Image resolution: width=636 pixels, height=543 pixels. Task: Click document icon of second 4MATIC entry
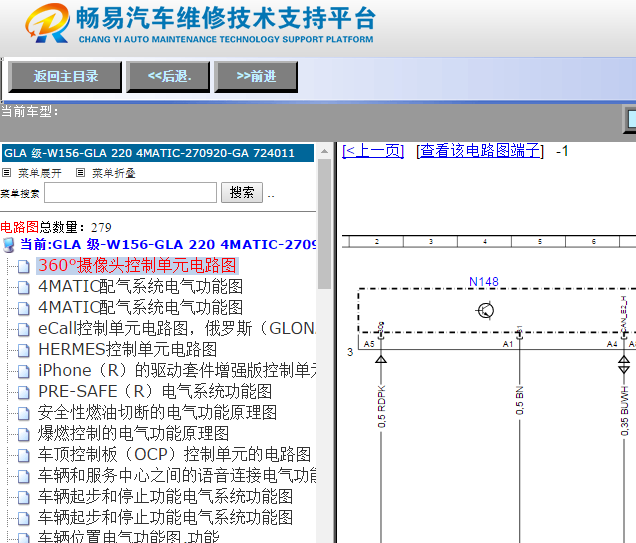(x=24, y=309)
